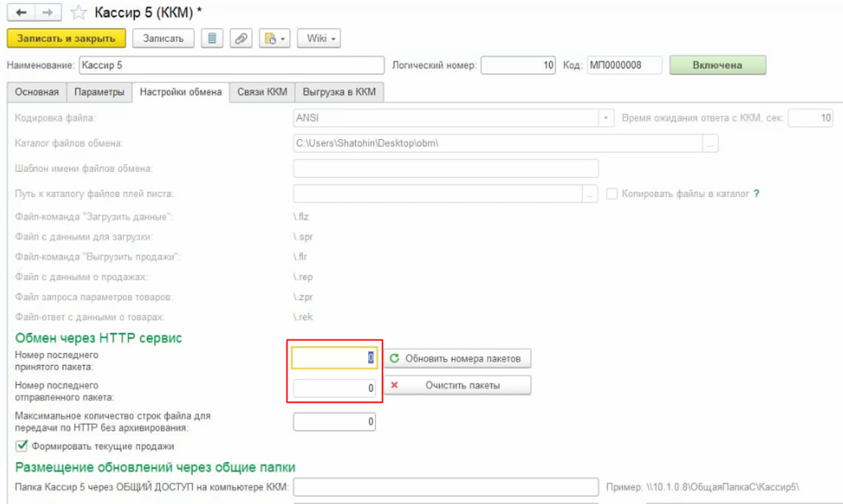Toggle the 'Включена' status button
The image size is (843, 504).
pos(717,66)
